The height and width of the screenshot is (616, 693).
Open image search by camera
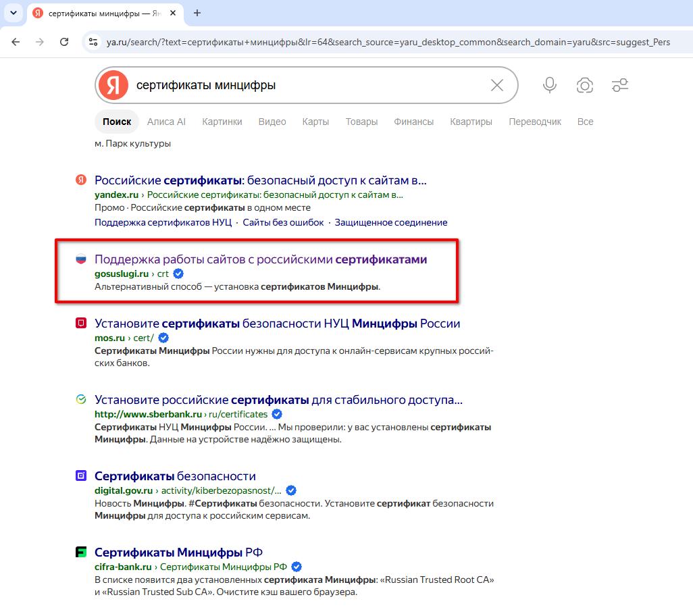(585, 85)
